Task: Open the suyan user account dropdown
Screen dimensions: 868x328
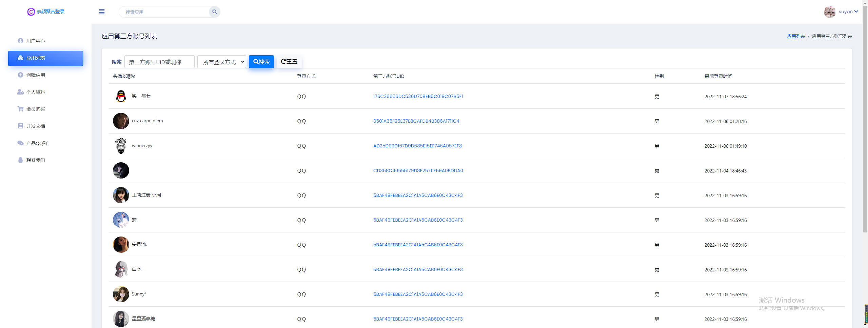Action: 848,12
